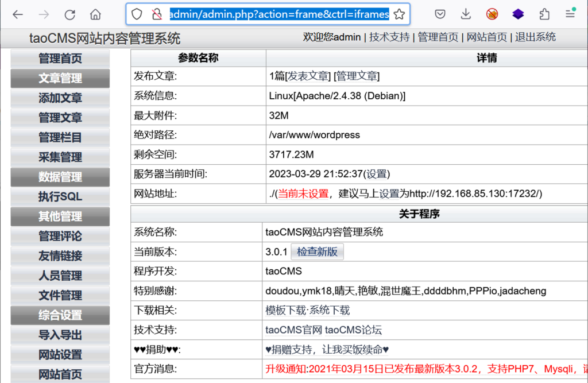Select the 数据管理 sidebar section

[60, 177]
